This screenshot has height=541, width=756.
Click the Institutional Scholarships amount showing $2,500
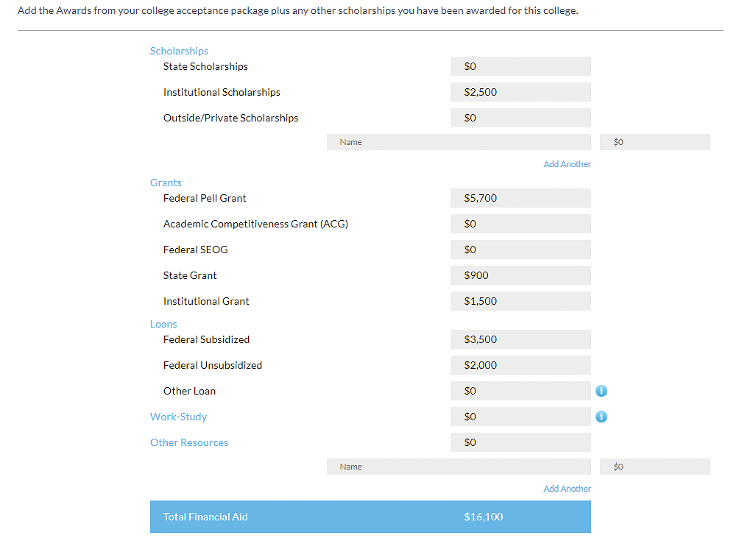click(520, 92)
